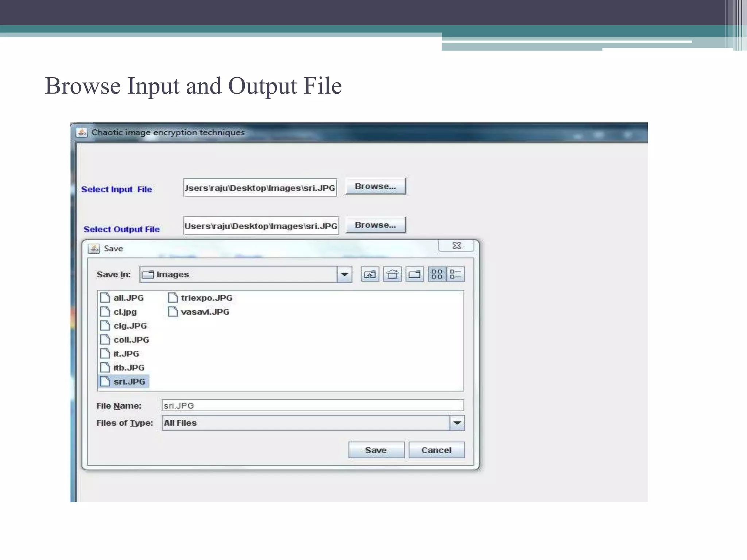Click the output file path field
Screen dimensions: 747x560
[261, 226]
